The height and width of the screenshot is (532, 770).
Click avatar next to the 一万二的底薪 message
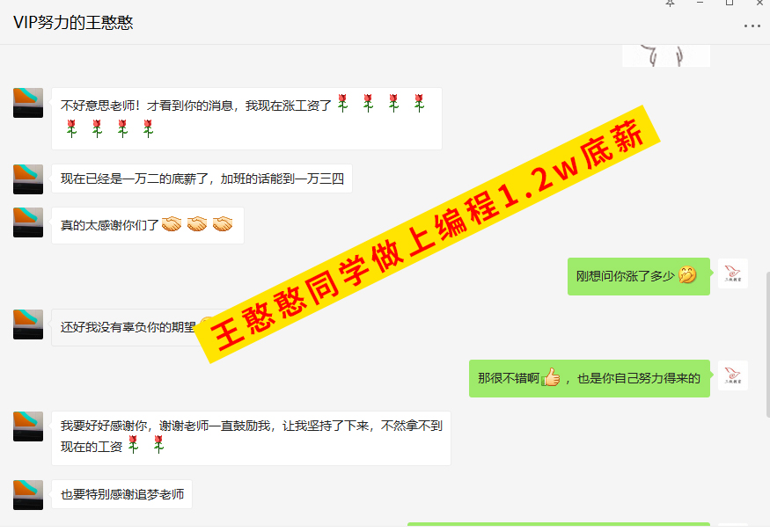coord(28,179)
